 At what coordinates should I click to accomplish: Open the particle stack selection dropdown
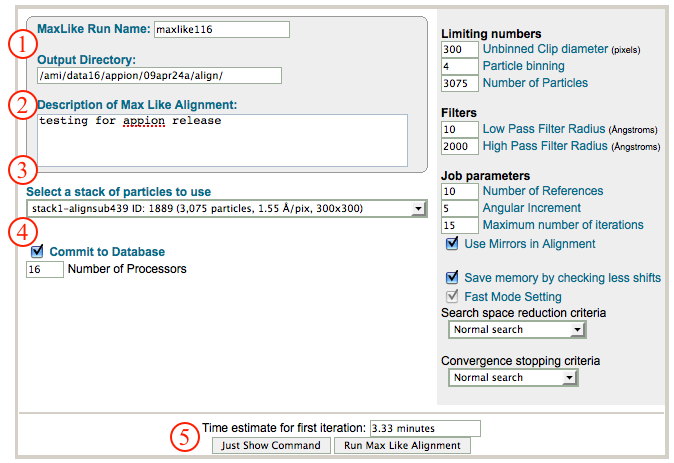(x=228, y=208)
